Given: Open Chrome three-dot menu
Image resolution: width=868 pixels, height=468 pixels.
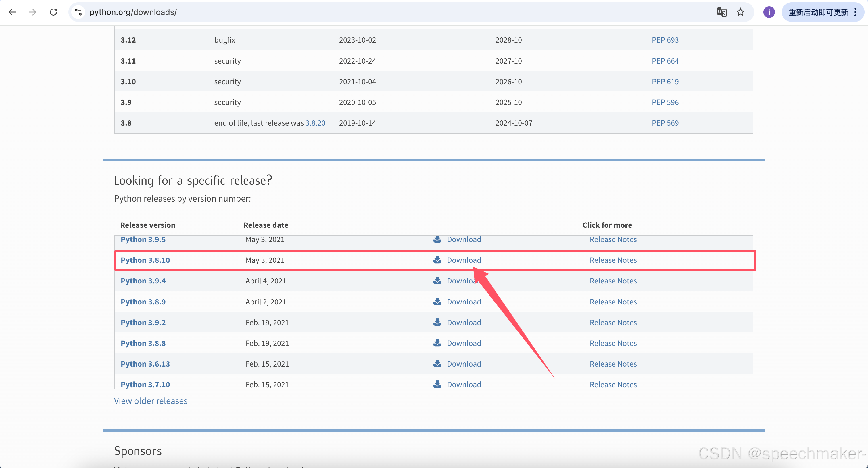Looking at the screenshot, I should (x=856, y=12).
